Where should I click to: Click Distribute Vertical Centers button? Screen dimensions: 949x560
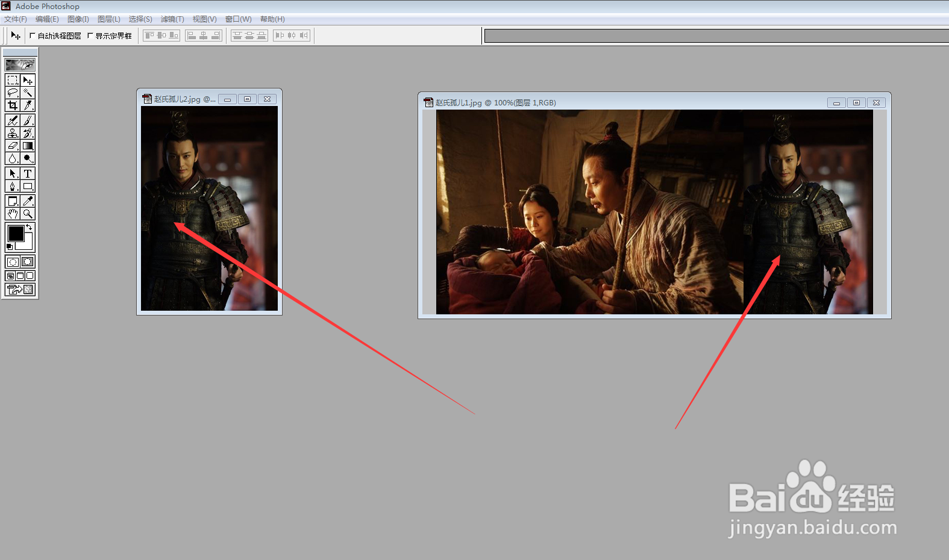tap(249, 36)
